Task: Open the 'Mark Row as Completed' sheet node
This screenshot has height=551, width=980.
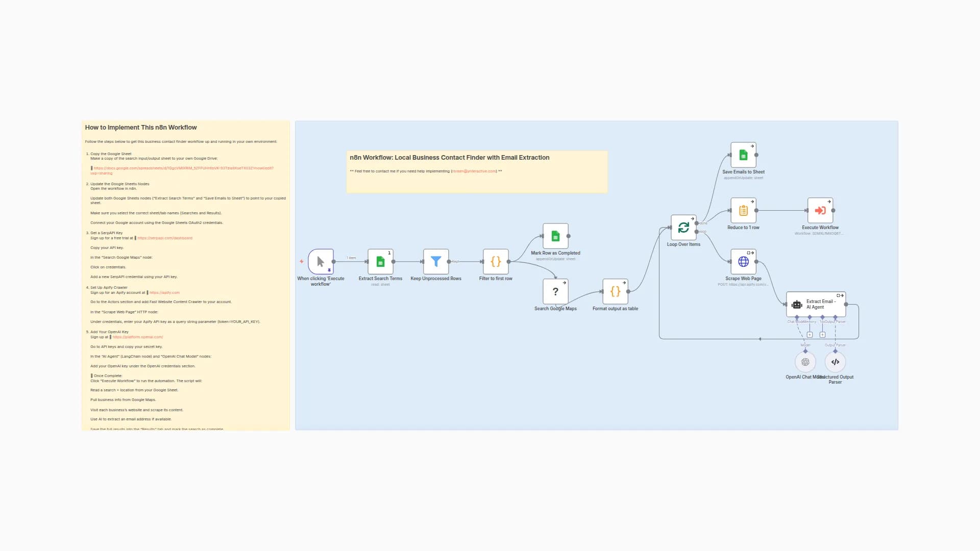Action: pyautogui.click(x=555, y=236)
